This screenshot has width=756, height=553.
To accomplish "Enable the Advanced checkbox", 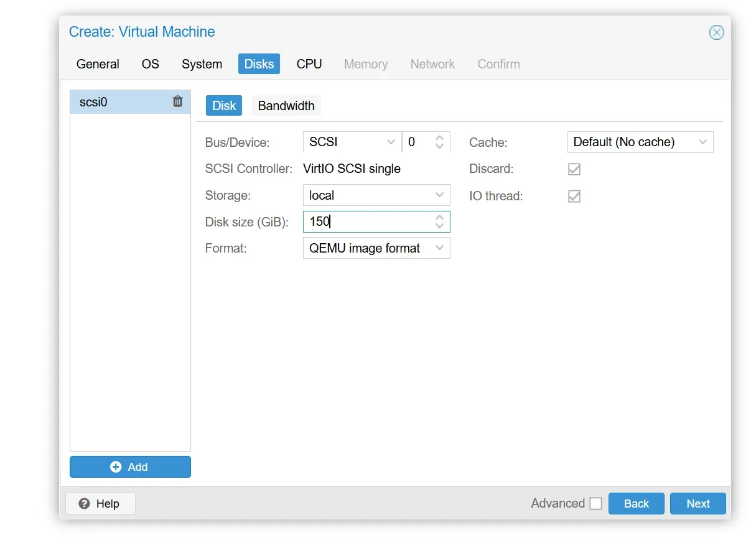I will 595,504.
